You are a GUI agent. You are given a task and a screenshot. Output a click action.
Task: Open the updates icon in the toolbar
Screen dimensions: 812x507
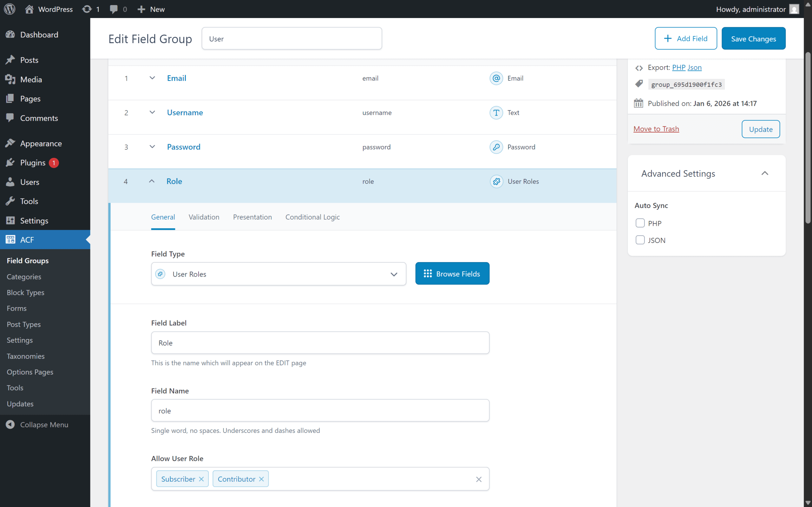pyautogui.click(x=87, y=9)
